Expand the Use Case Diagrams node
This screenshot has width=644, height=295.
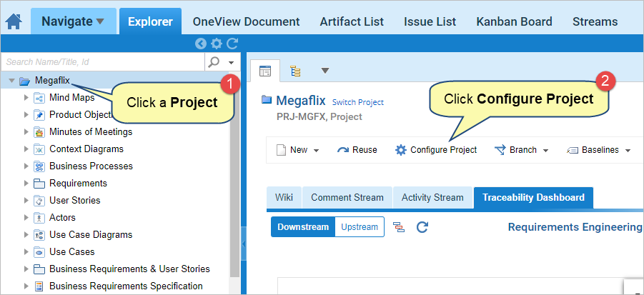tap(26, 235)
